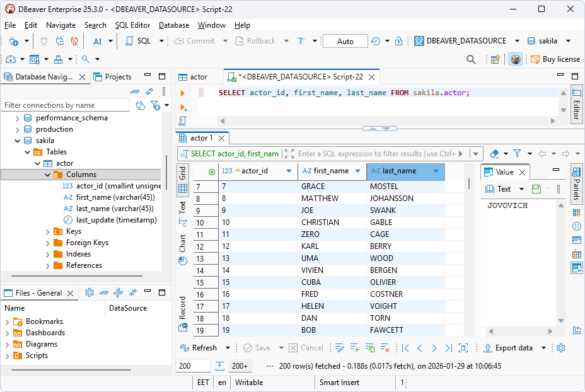The image size is (585, 392).
Task: Expand the Foreign Keys folder
Action: coord(47,242)
